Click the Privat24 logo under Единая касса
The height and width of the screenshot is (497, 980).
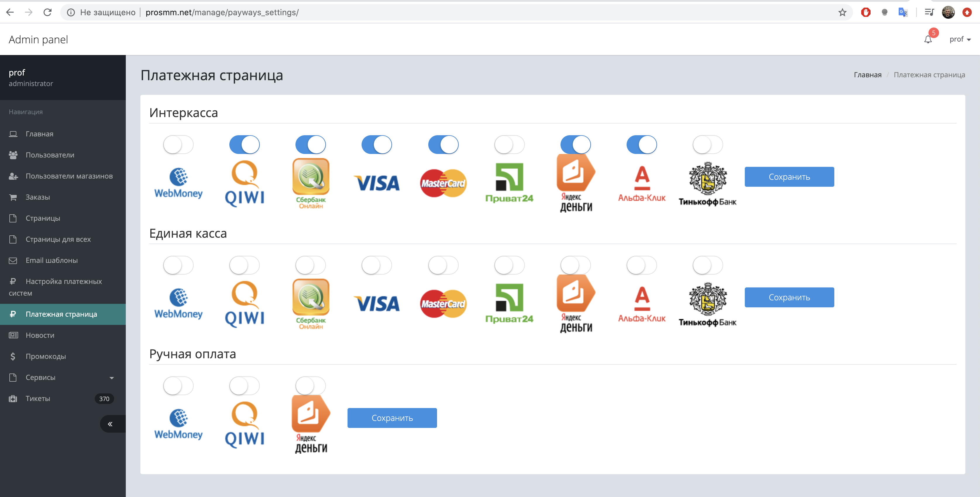tap(509, 304)
